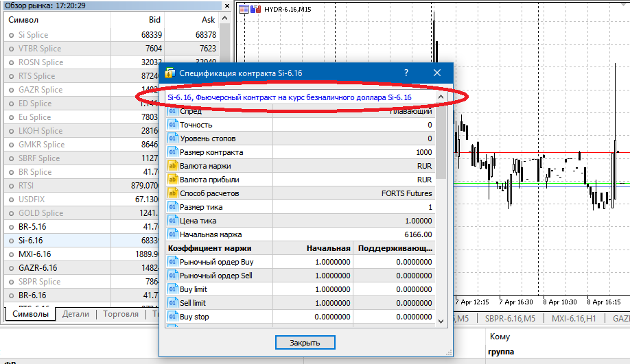This screenshot has height=364, width=630.
Task: Click the symbol dot icon for MXI-6.16
Action: pyautogui.click(x=11, y=254)
